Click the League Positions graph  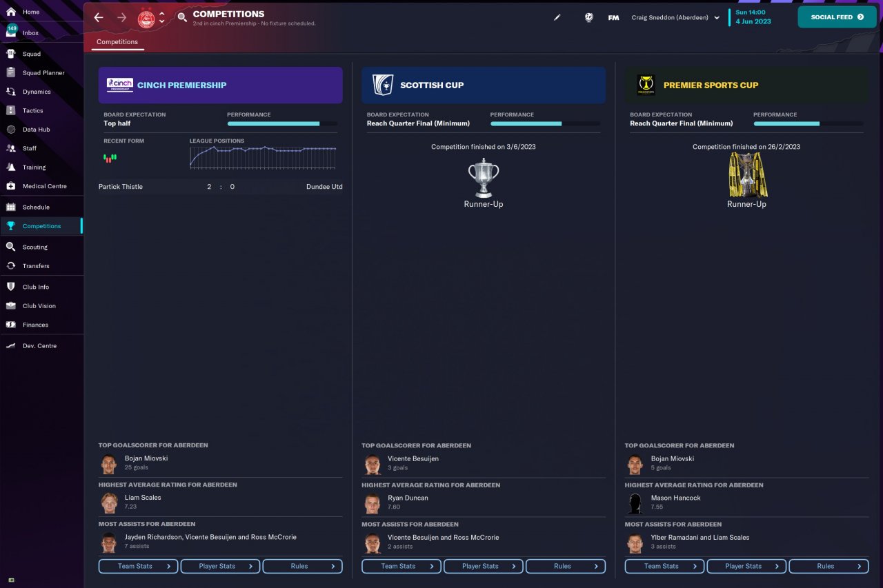(x=263, y=157)
